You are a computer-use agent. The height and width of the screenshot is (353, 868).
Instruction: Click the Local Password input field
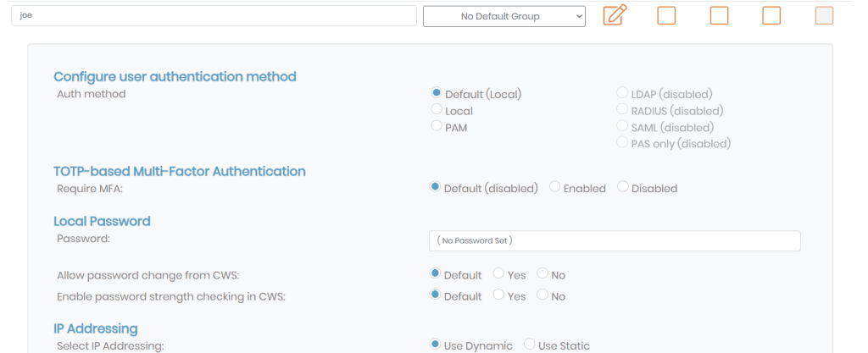(615, 241)
